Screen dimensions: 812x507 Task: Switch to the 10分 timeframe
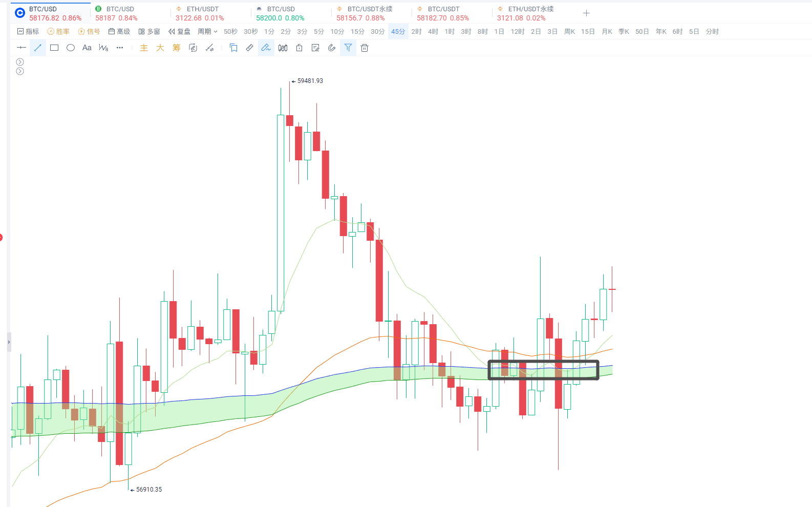(337, 31)
